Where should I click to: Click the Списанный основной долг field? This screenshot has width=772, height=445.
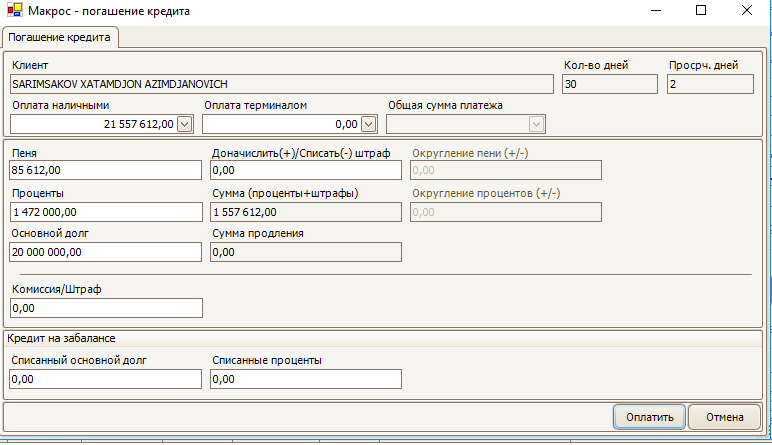pyautogui.click(x=105, y=379)
